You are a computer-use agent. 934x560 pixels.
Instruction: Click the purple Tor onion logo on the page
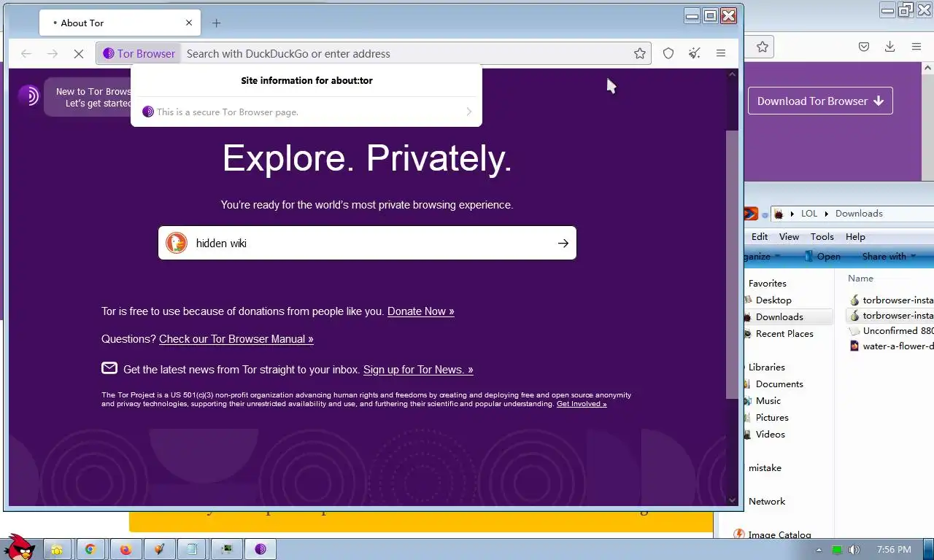28,96
